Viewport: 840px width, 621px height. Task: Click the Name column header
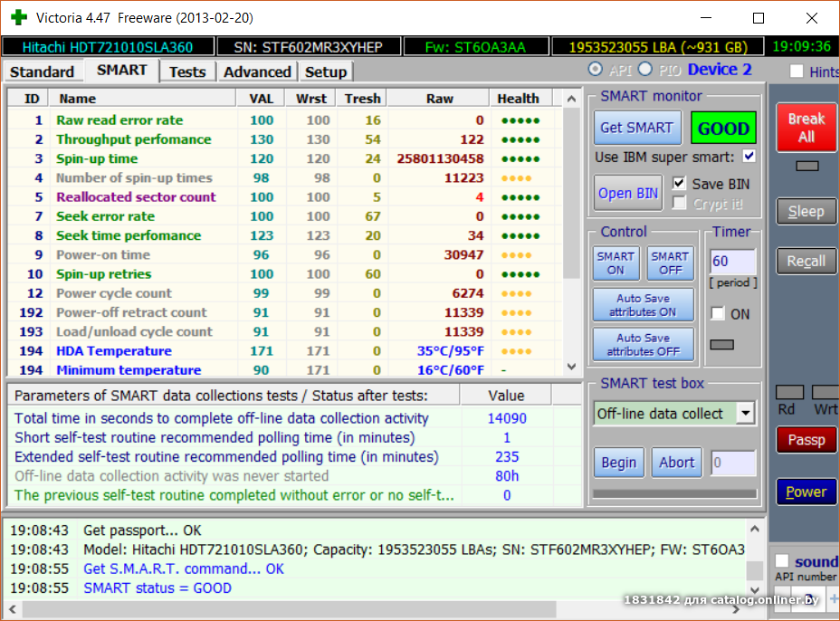[x=142, y=99]
